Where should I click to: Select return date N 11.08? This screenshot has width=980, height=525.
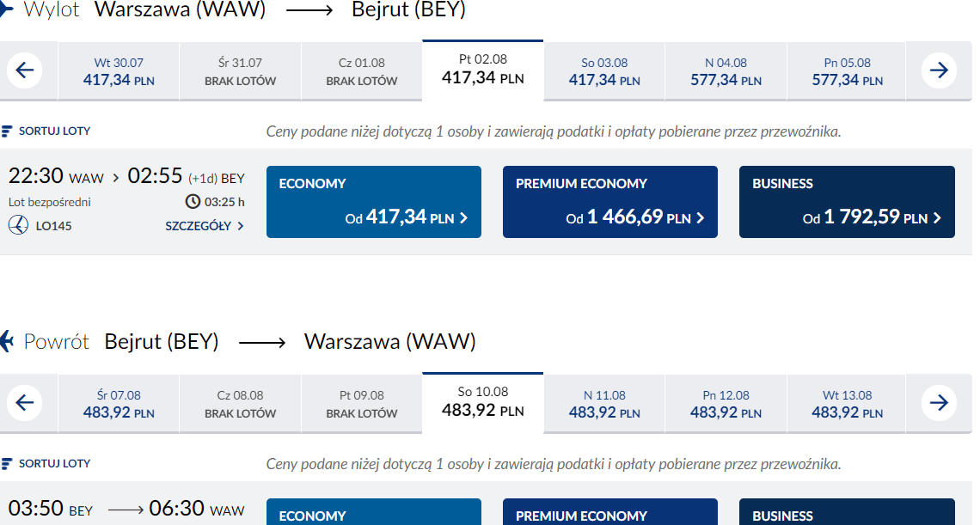point(604,404)
